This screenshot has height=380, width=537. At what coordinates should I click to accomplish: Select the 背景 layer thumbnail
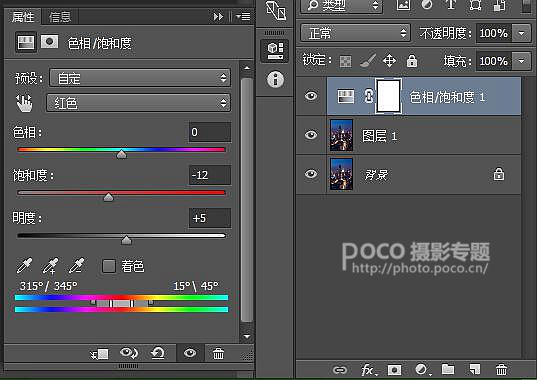341,174
